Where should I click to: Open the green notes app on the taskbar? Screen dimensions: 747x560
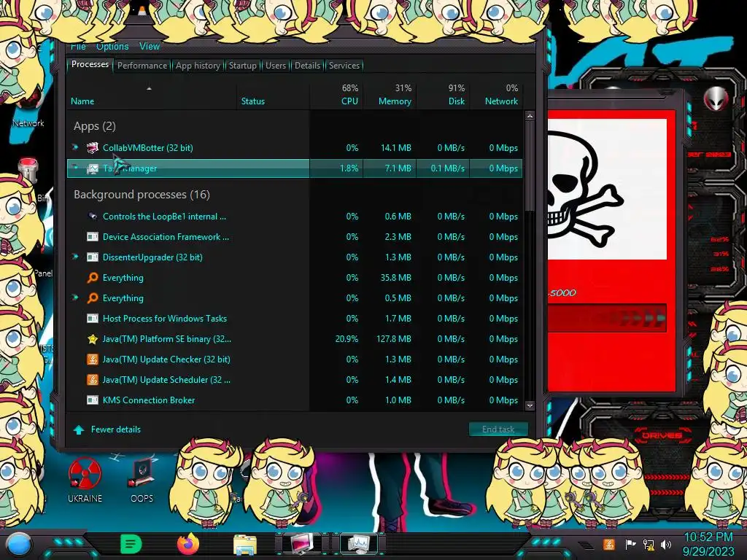pos(131,544)
